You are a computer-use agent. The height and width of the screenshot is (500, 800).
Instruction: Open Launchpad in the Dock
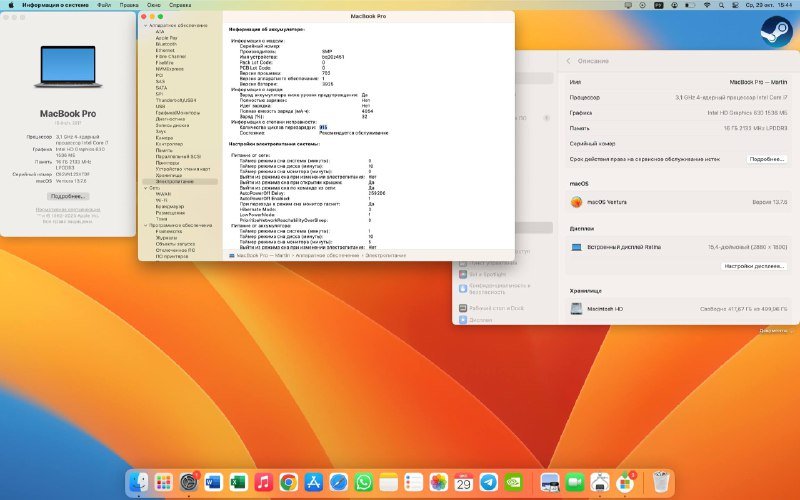(x=163, y=482)
